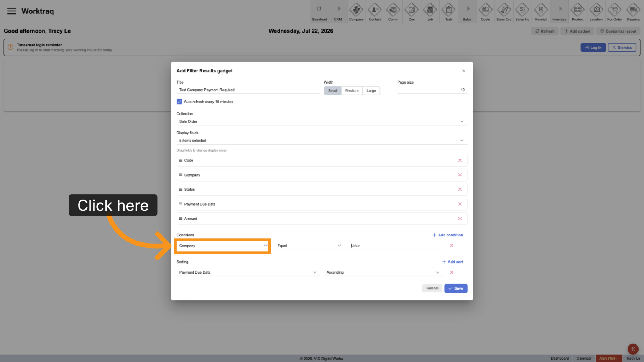Open the Ascending sort order dropdown
The image size is (644, 362).
(x=383, y=272)
